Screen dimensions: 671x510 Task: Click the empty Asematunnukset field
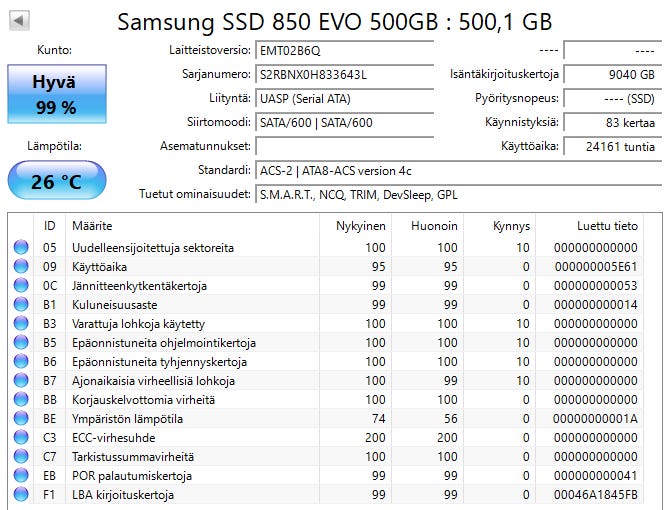344,146
